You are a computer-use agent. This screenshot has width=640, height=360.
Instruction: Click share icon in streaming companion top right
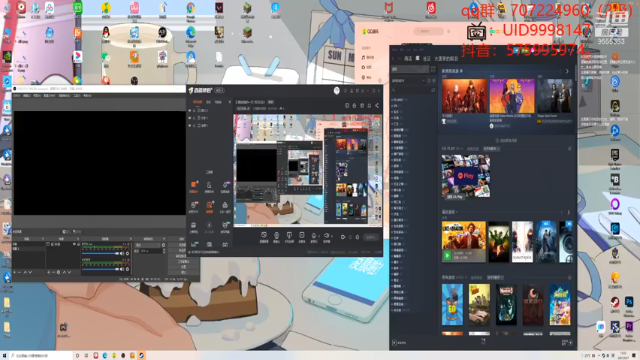click(377, 106)
